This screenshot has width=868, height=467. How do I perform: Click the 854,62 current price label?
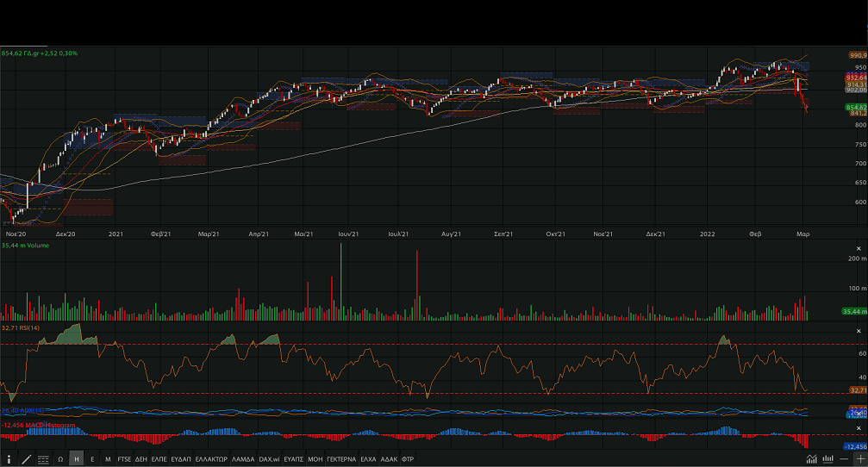pos(857,107)
